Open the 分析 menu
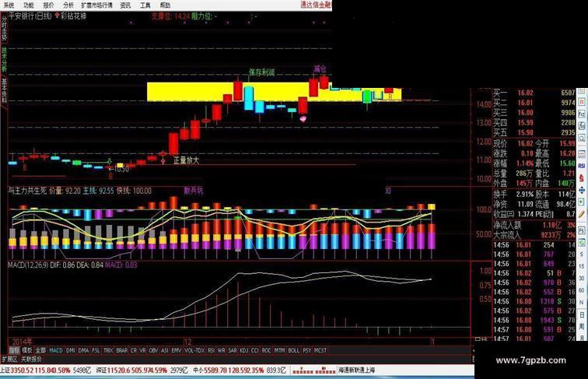This screenshot has height=379, width=588. 68,5
